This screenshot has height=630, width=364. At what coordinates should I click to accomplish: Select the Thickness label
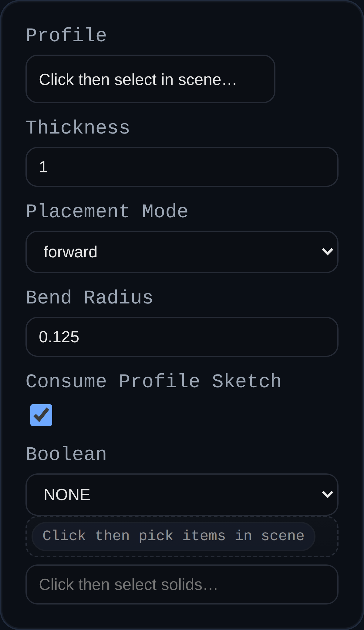pos(78,127)
